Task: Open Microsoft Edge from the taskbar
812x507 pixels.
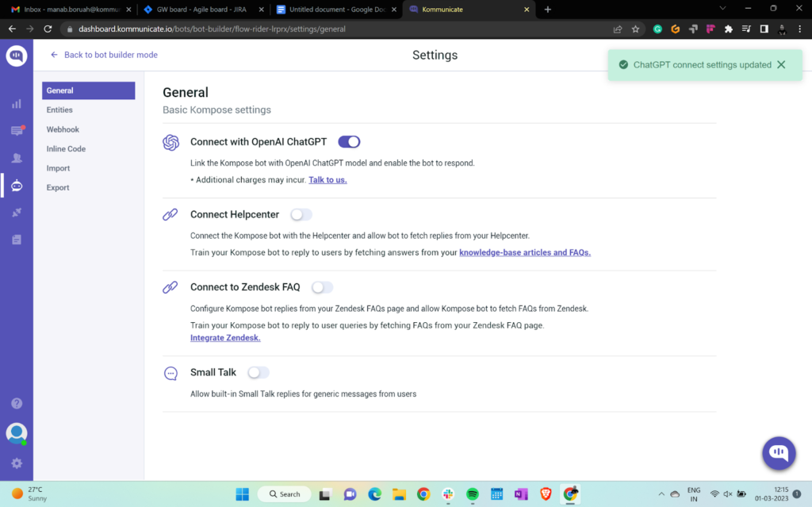Action: (x=374, y=494)
